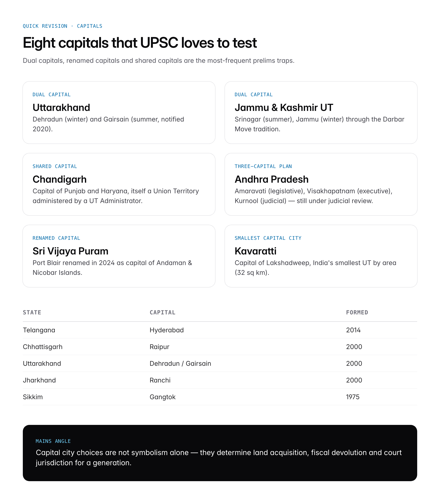The width and height of the screenshot is (440, 504).
Task: Open the Chandigarh shared capital card
Action: point(119,184)
